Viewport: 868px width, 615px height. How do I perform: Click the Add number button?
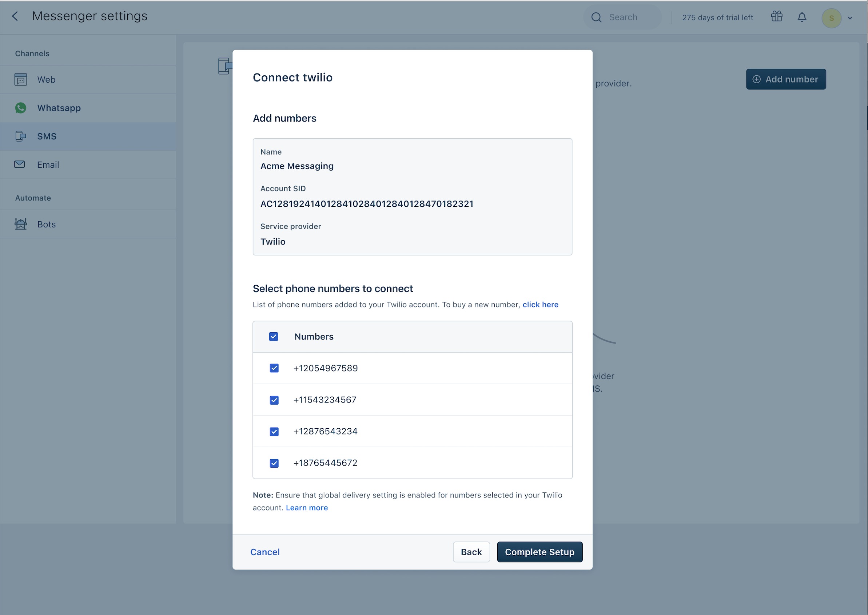[x=786, y=79]
